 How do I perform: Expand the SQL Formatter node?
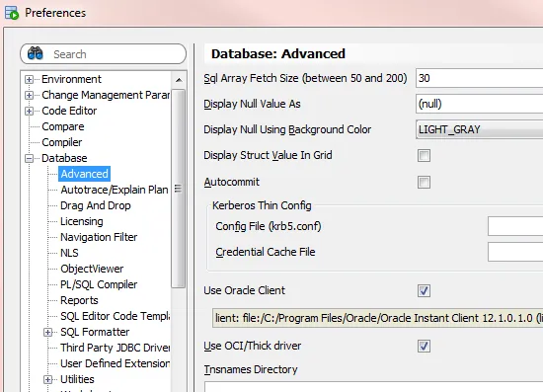[48, 333]
